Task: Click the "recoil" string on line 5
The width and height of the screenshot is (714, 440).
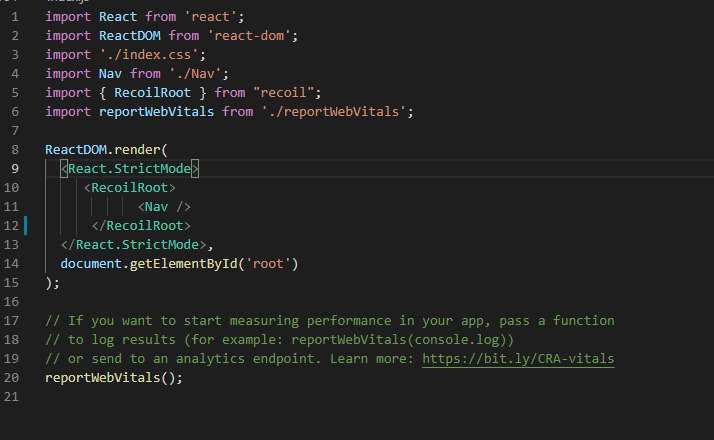Action: coord(284,93)
